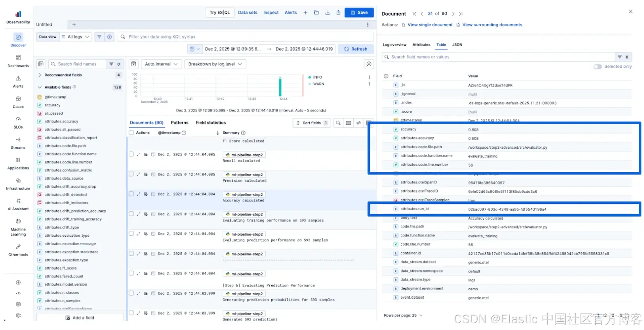Open the Sort fields menu

[x=311, y=123]
